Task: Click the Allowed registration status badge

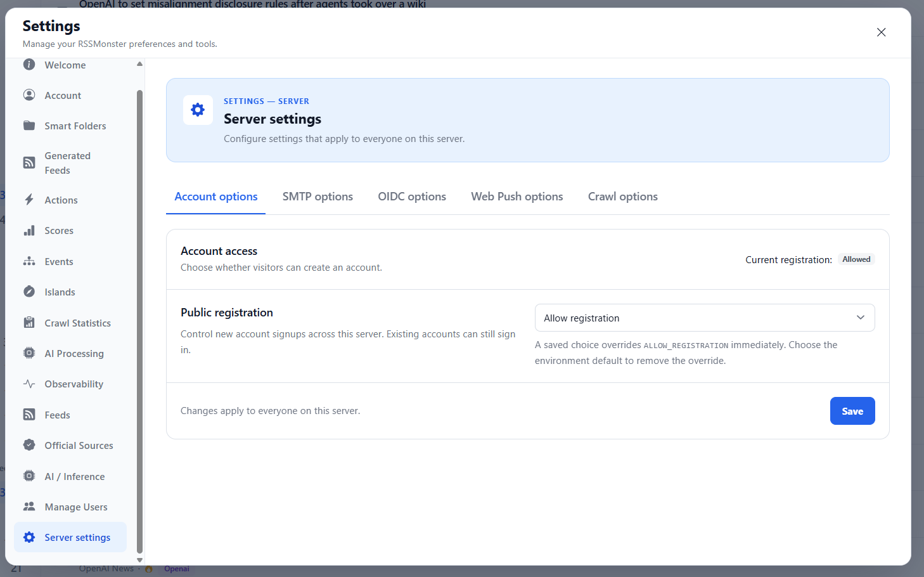Action: click(856, 259)
